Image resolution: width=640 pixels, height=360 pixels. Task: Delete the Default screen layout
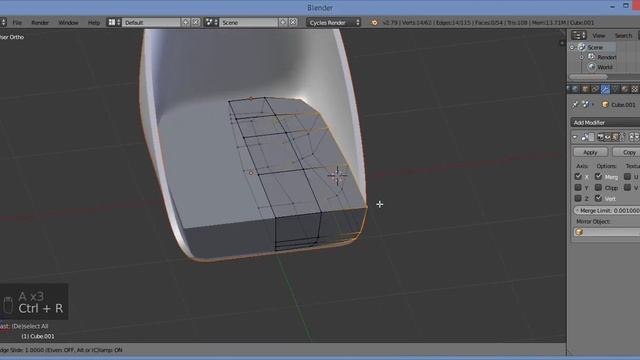(x=196, y=22)
